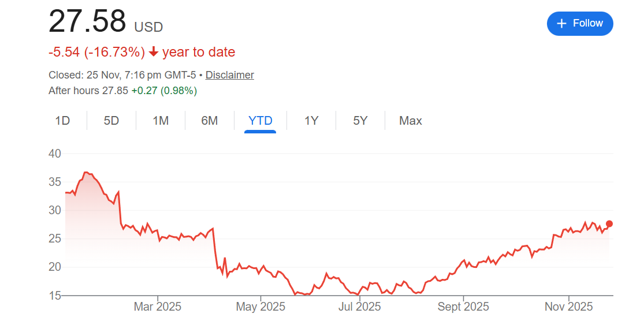Switch to the 1D time range
The image size is (644, 317).
point(62,121)
